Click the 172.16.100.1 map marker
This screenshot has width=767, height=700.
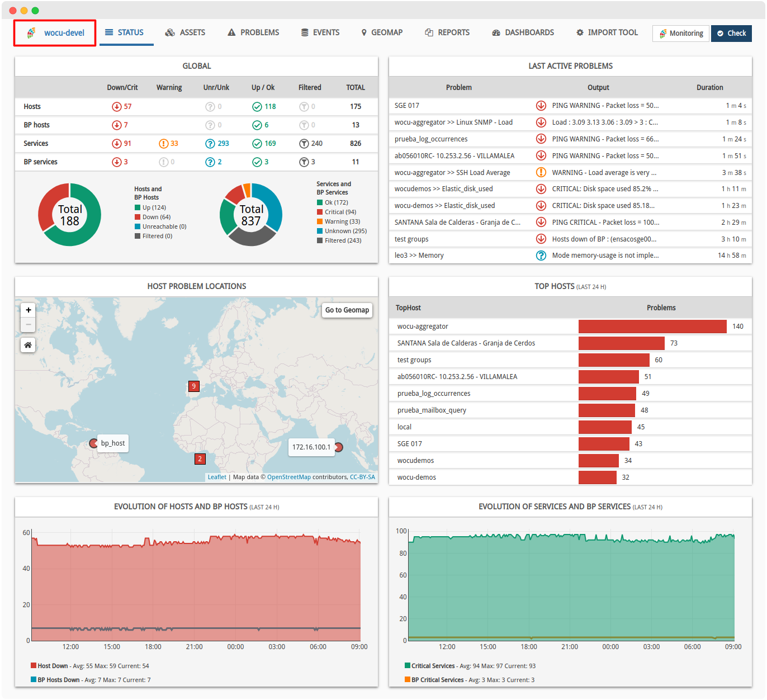(338, 447)
